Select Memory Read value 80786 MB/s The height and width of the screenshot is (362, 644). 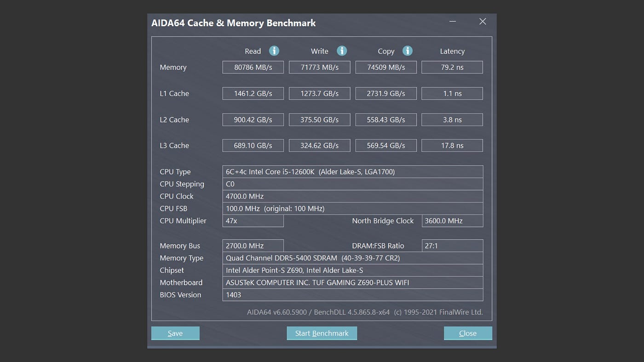(253, 67)
